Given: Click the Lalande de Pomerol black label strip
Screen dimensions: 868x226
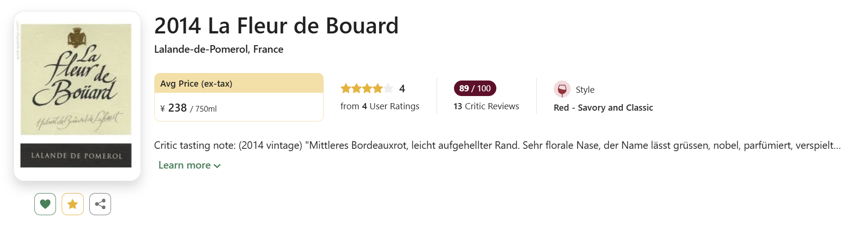Looking at the screenshot, I should point(76,155).
